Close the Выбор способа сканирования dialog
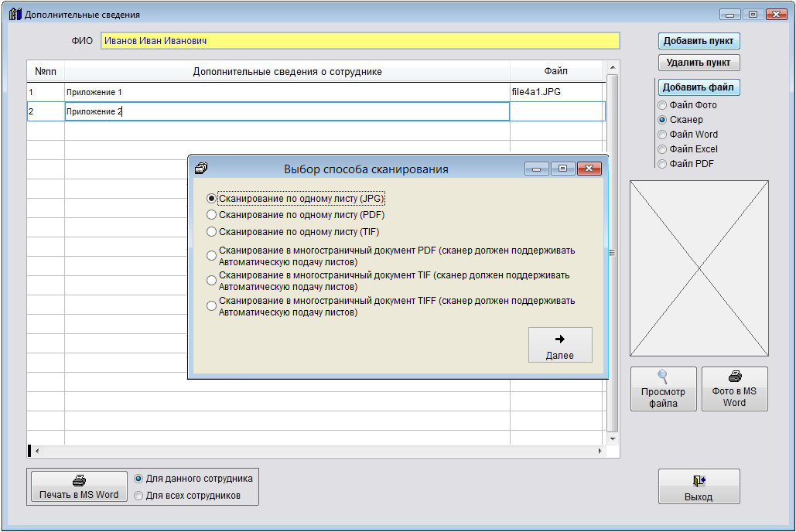The height and width of the screenshot is (532, 796). coord(589,169)
